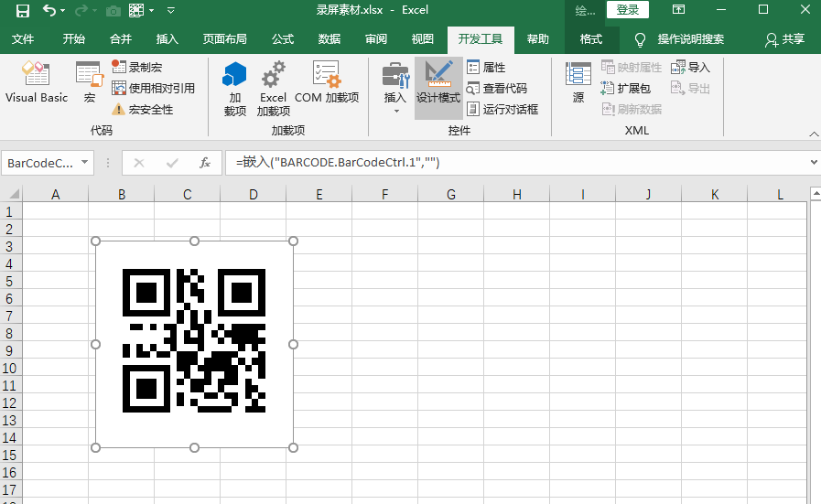
Task: Start 录制宏 macro recording
Action: pyautogui.click(x=137, y=67)
